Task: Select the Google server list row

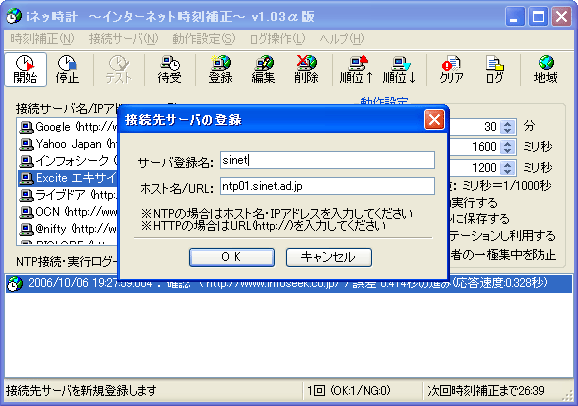Action: tap(68, 127)
